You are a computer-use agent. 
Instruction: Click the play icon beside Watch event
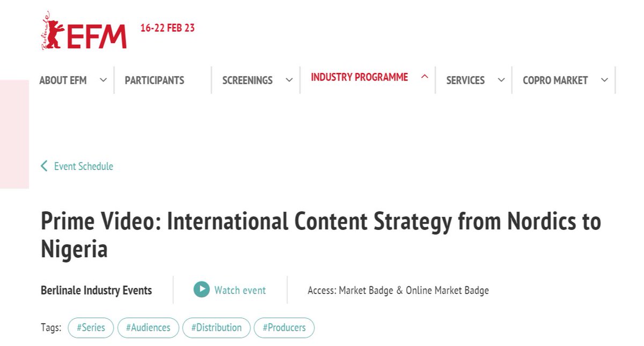tap(201, 290)
